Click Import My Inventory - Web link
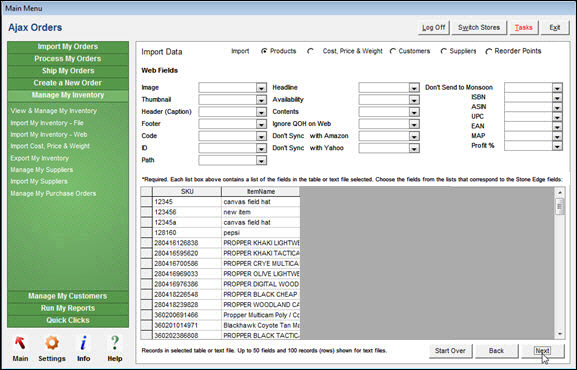Image resolution: width=577 pixels, height=370 pixels. [49, 135]
